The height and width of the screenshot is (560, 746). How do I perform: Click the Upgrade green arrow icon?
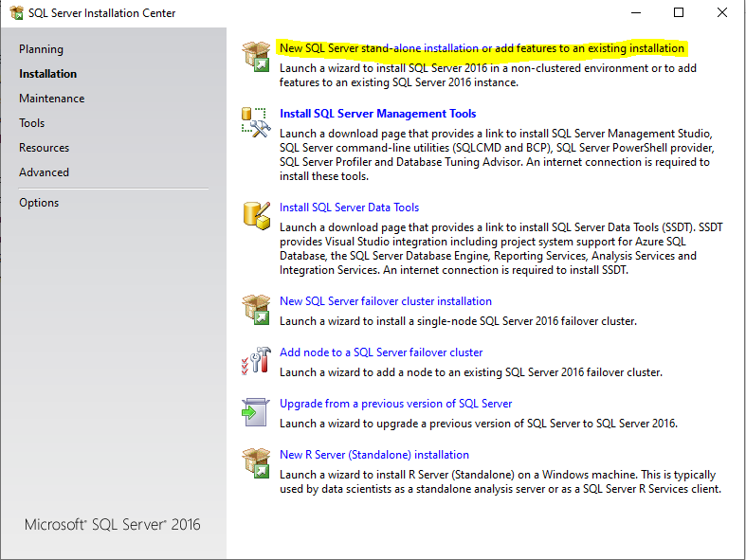256,411
